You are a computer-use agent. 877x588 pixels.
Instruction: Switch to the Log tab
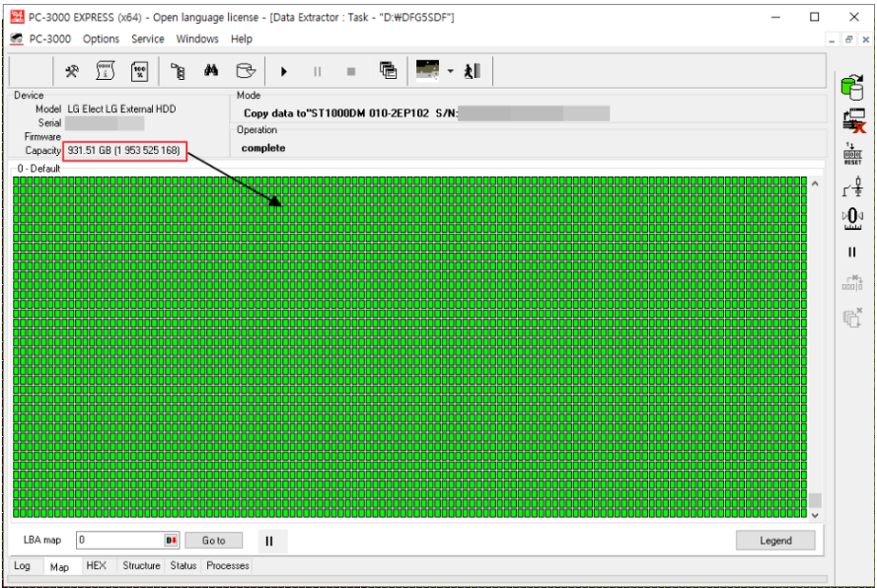pos(23,565)
